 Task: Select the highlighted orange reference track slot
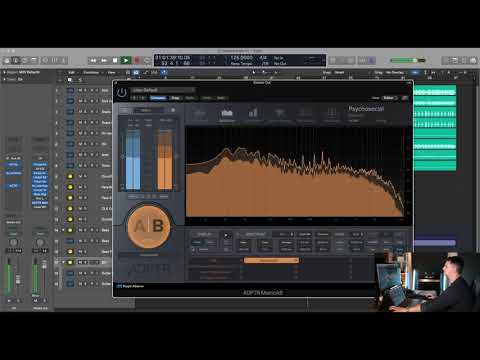[x=271, y=260]
